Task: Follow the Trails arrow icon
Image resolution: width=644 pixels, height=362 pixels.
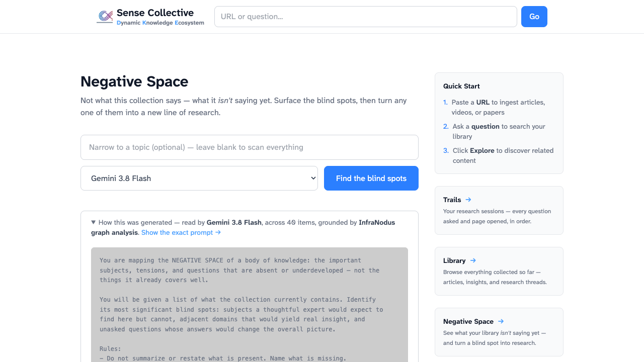Action: pos(468,200)
